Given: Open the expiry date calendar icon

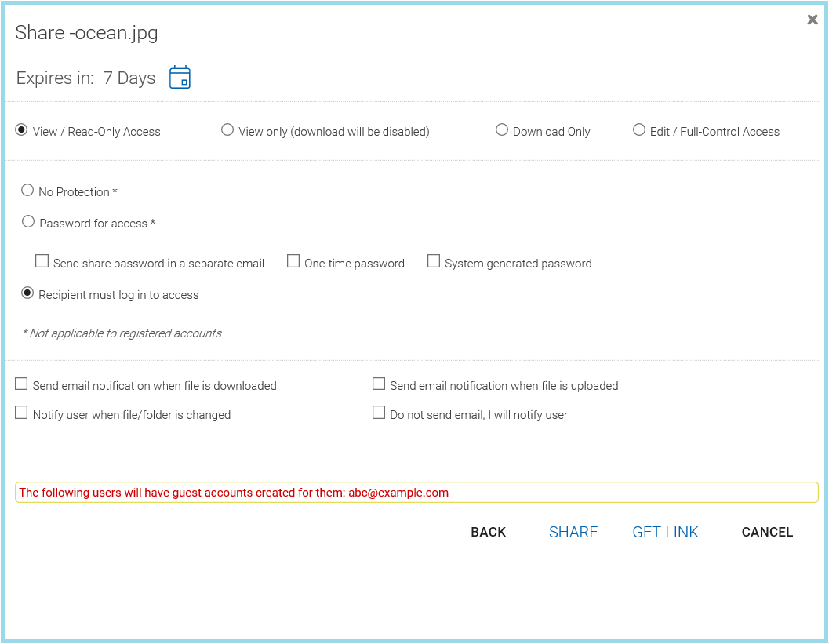Looking at the screenshot, I should click(x=180, y=77).
